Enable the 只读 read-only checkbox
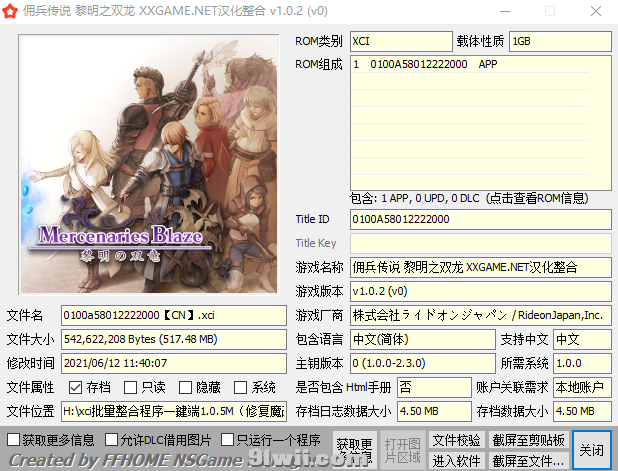 point(131,387)
